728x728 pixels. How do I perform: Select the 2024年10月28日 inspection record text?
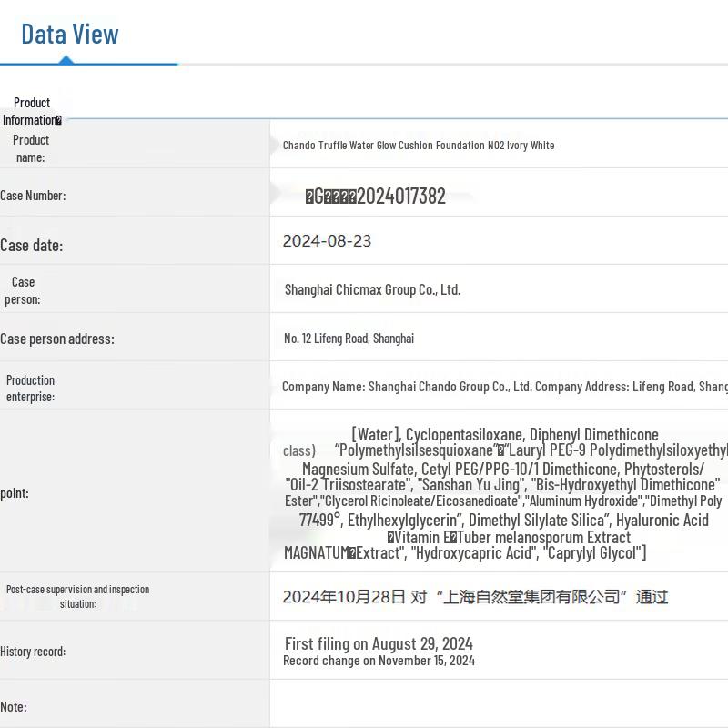(475, 597)
